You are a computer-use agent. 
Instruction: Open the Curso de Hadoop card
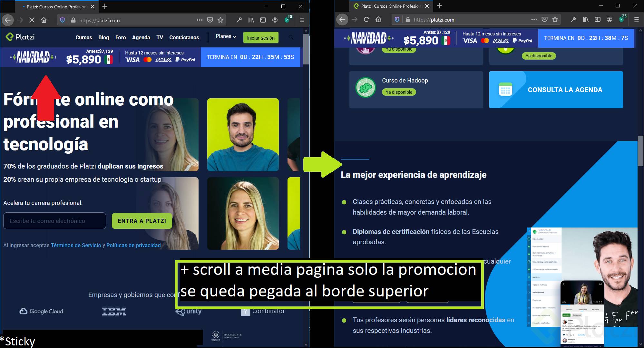[x=416, y=90]
